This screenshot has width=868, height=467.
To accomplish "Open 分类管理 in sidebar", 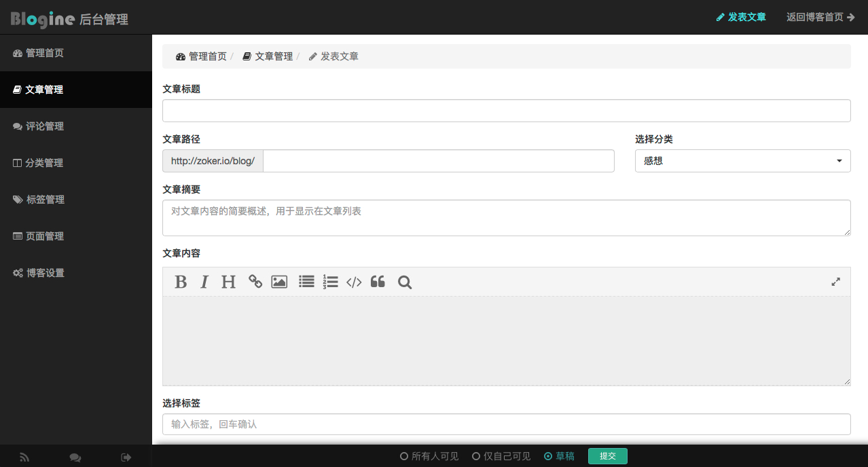I will [x=76, y=163].
